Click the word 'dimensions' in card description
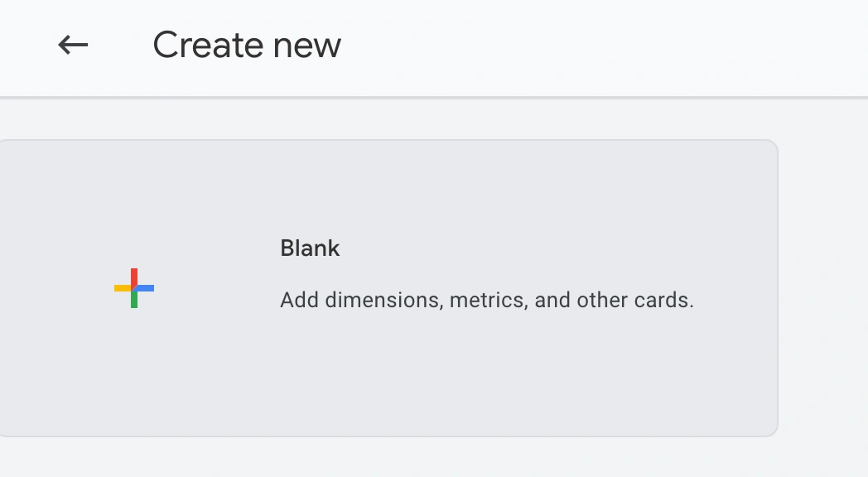This screenshot has height=477, width=868. click(384, 300)
